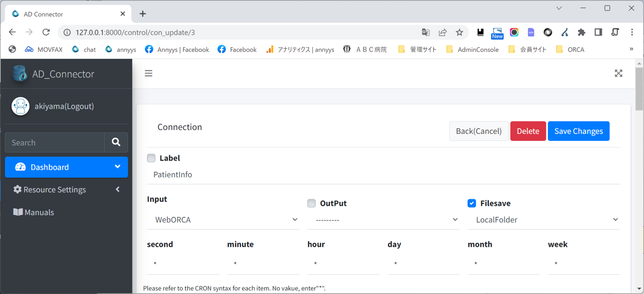This screenshot has height=294, width=644.
Task: Click the red Delete button
Action: [528, 131]
